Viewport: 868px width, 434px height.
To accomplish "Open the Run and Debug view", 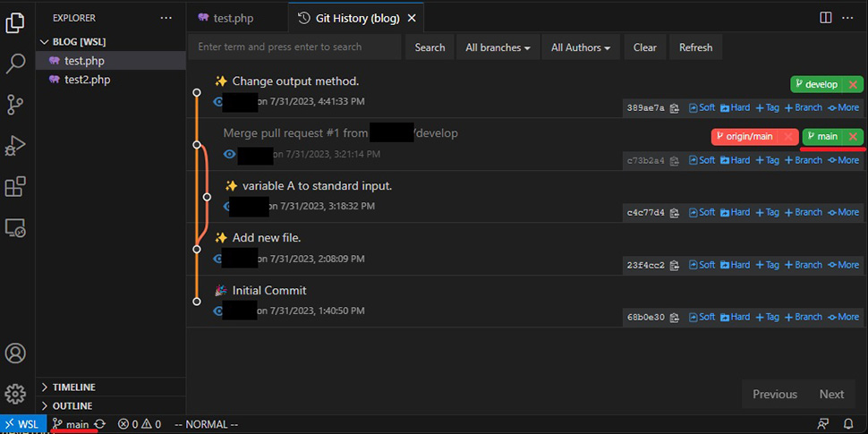I will [15, 146].
